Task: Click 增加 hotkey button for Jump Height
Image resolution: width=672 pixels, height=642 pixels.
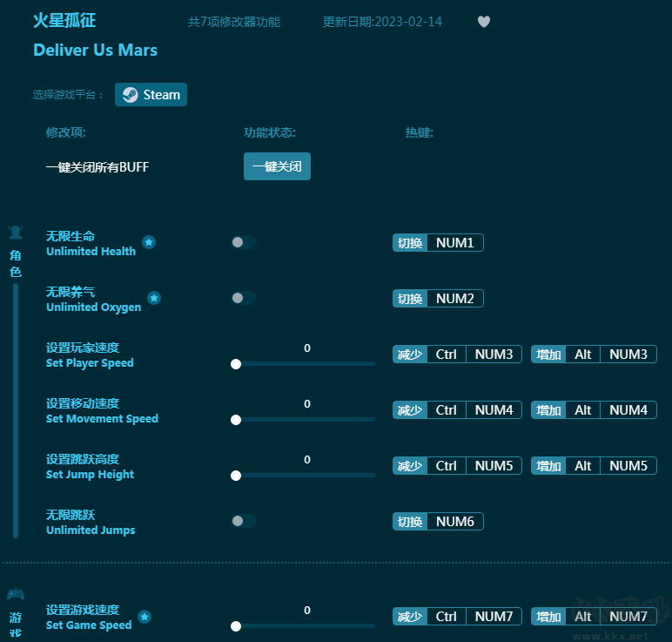Action: coord(548,466)
